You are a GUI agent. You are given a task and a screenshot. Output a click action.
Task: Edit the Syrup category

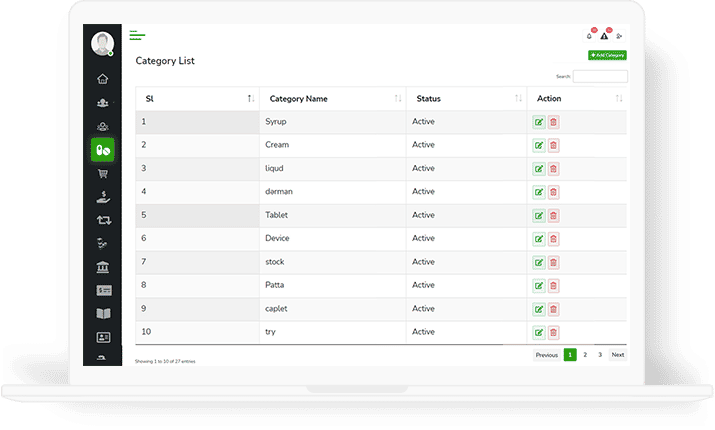point(539,122)
